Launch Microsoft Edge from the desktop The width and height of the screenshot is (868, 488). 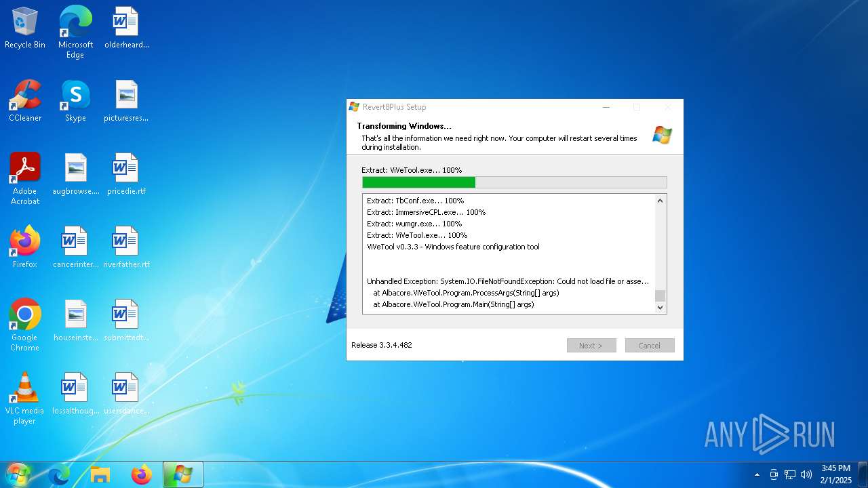(75, 33)
